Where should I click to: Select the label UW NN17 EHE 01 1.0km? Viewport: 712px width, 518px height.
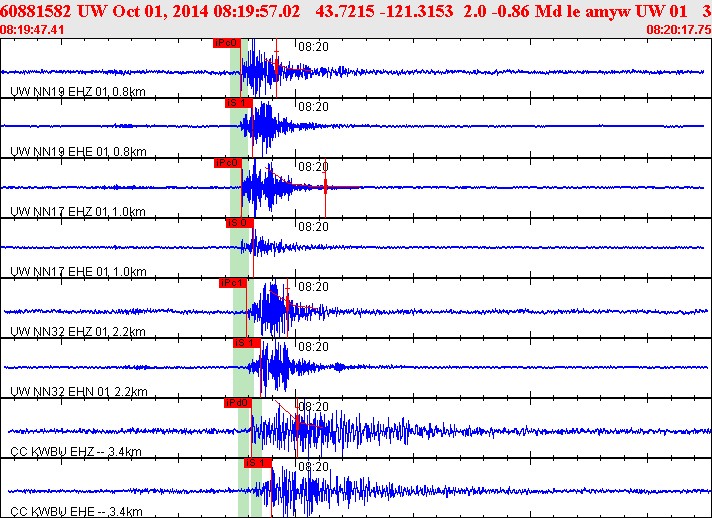tap(78, 271)
